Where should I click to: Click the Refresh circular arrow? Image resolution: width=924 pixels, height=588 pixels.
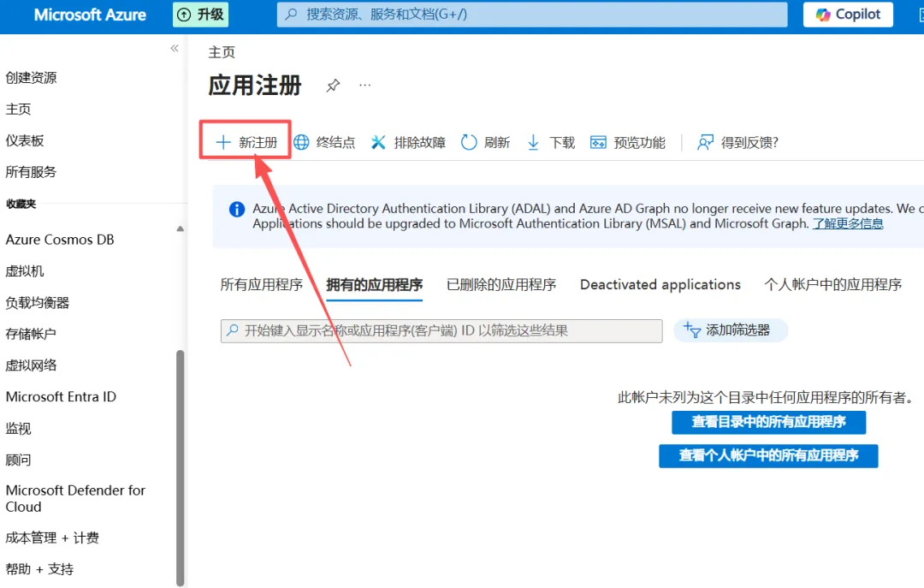click(x=469, y=142)
